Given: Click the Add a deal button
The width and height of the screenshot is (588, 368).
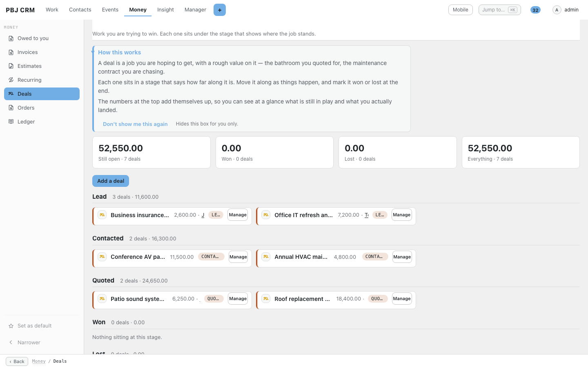Looking at the screenshot, I should point(111,181).
